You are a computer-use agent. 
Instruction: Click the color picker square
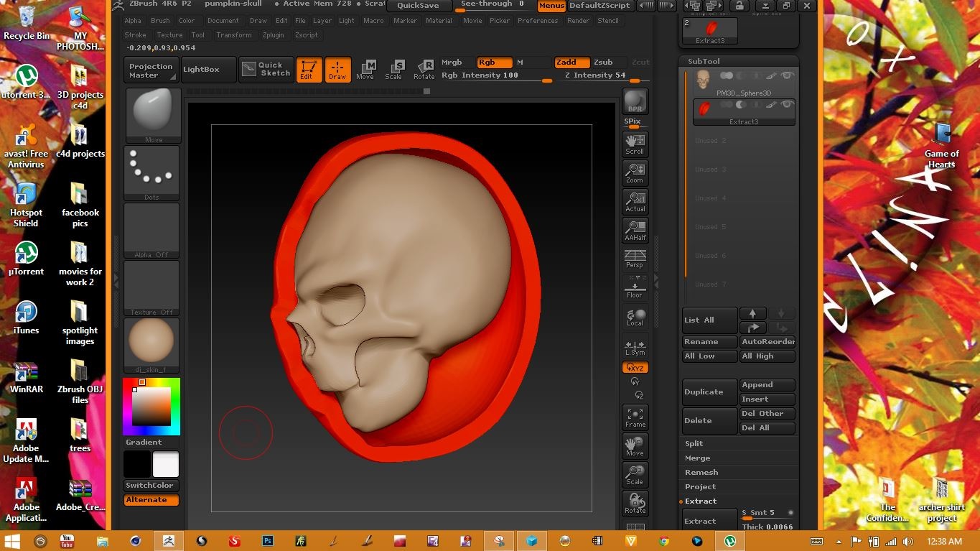pos(151,406)
